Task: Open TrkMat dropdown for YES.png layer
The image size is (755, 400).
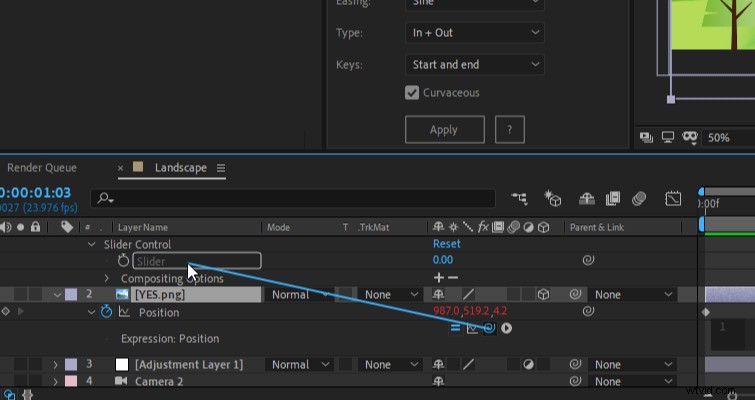Action: click(x=391, y=295)
